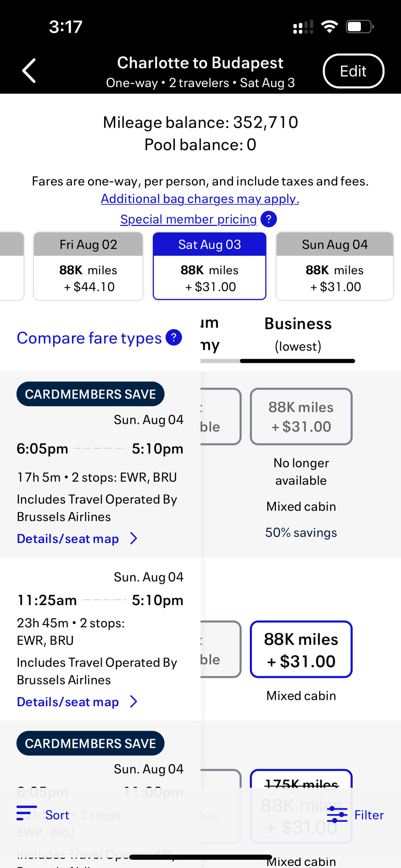Tap the WiFi status icon
Screen dimensions: 401x868
[x=330, y=27]
